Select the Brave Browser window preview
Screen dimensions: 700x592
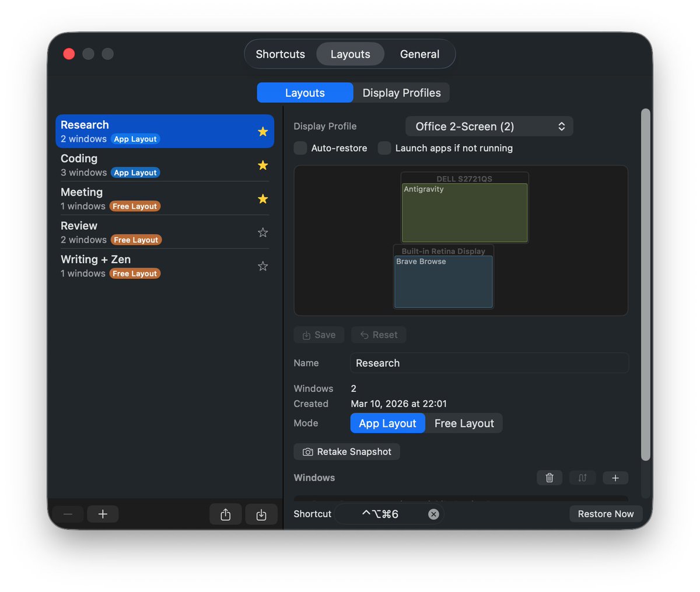click(443, 282)
